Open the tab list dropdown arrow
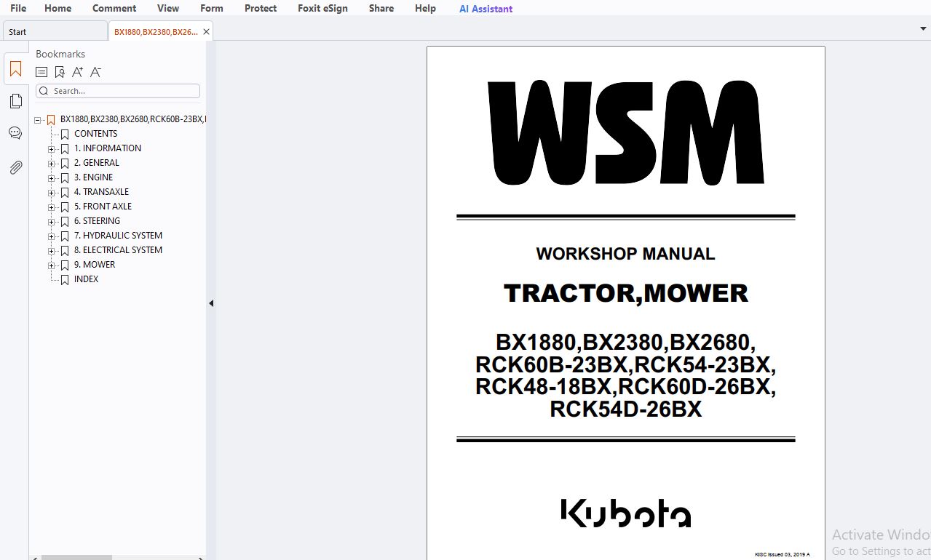Screen dimensions: 931x560 pyautogui.click(x=924, y=29)
